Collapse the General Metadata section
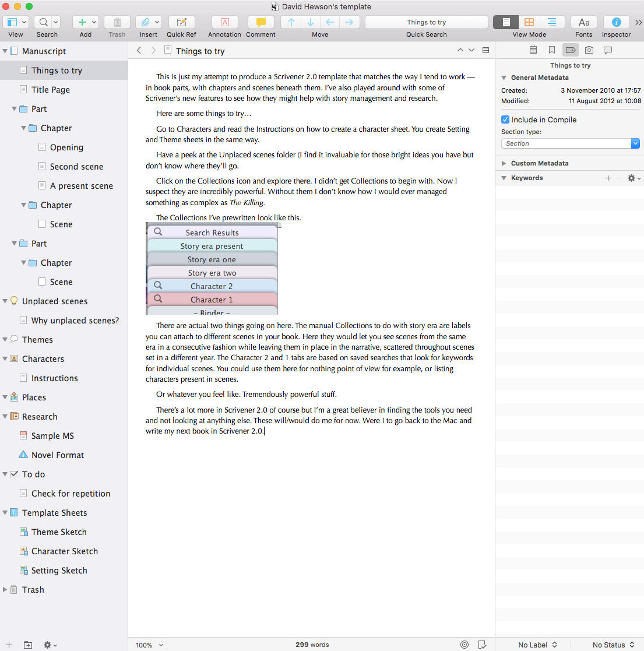This screenshot has width=644, height=651. tap(504, 78)
